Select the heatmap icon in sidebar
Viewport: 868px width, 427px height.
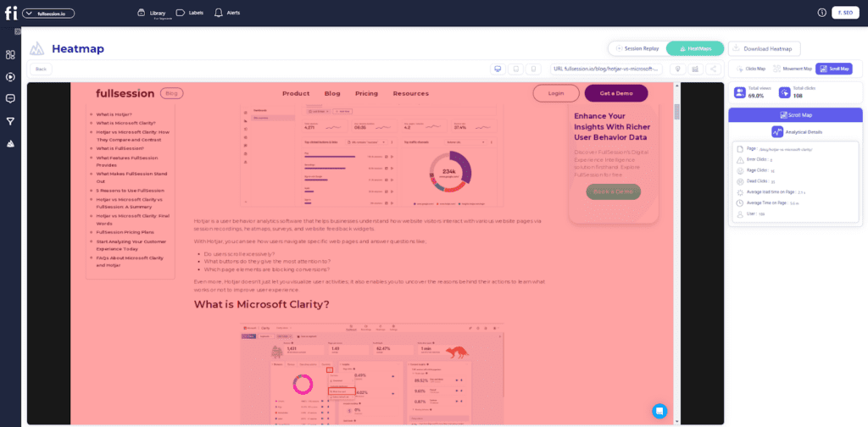(10, 143)
